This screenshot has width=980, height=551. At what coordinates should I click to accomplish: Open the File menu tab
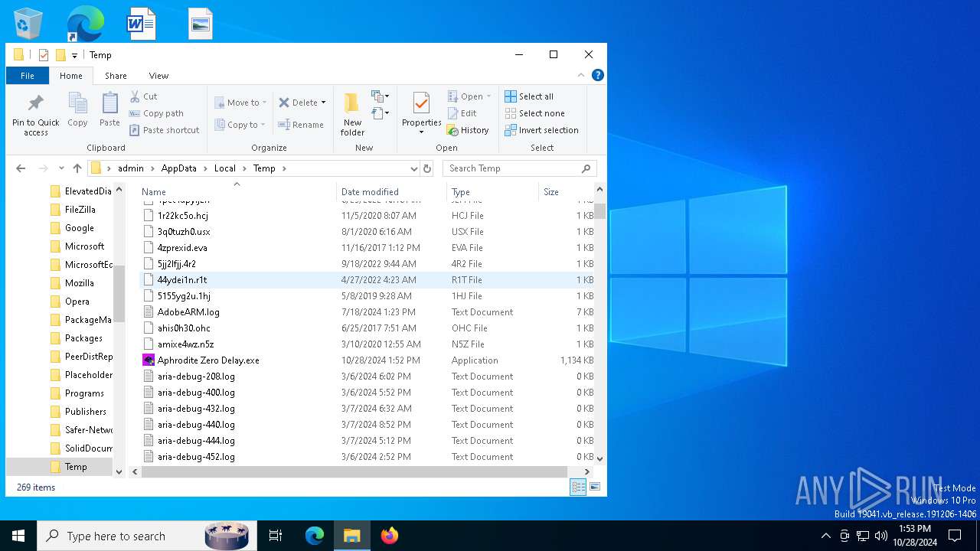(x=28, y=76)
